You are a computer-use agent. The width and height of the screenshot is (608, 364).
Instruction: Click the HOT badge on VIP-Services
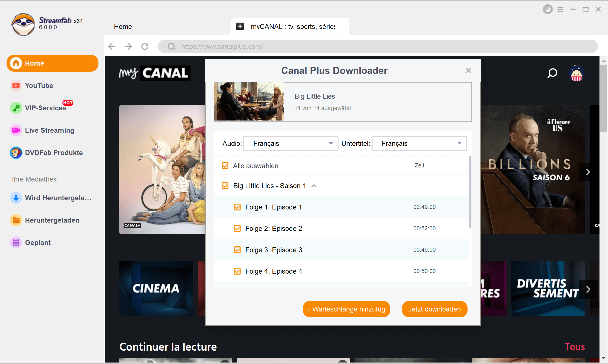pyautogui.click(x=68, y=103)
